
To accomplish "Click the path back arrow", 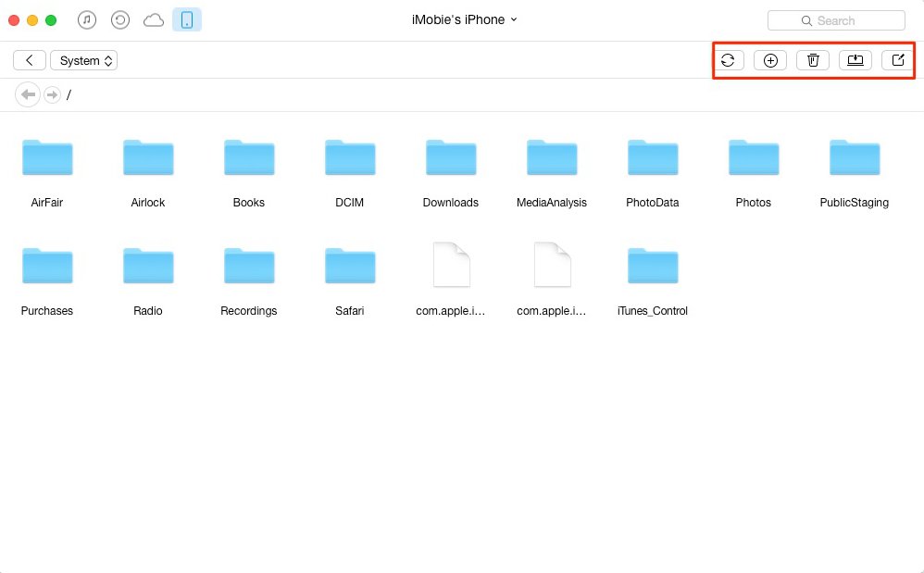I will click(28, 94).
